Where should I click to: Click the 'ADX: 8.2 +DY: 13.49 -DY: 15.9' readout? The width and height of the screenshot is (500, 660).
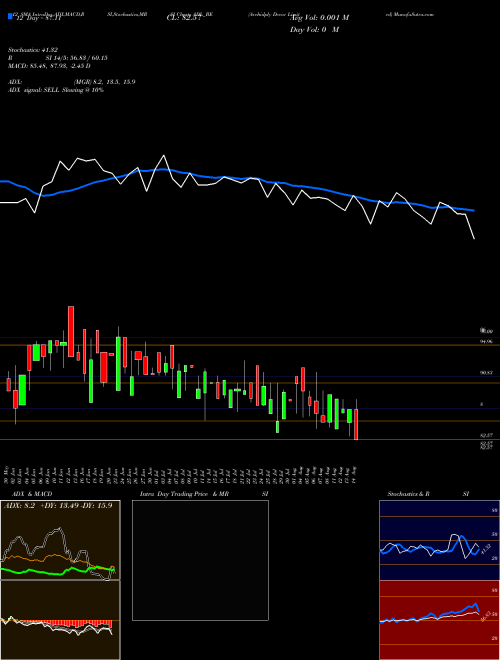(x=59, y=505)
